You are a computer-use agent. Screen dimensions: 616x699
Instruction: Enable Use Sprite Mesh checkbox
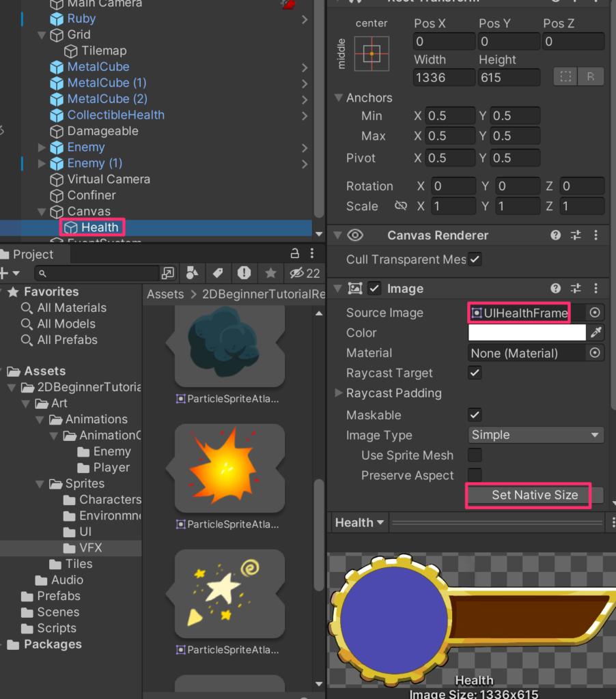[475, 455]
